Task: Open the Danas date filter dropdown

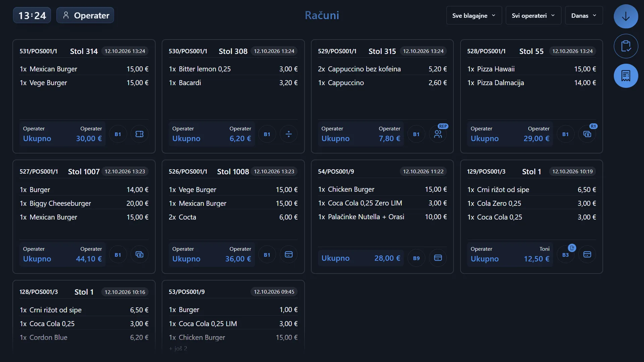Action: [x=584, y=15]
